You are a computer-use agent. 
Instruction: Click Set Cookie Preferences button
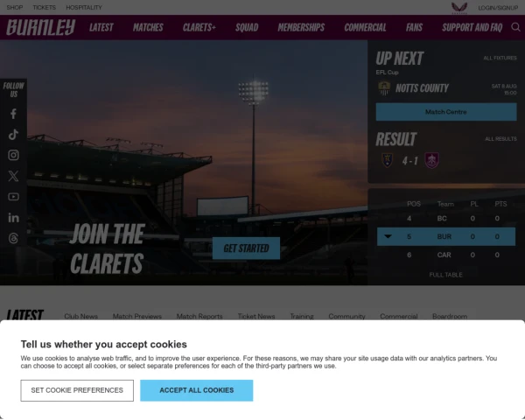coord(77,390)
